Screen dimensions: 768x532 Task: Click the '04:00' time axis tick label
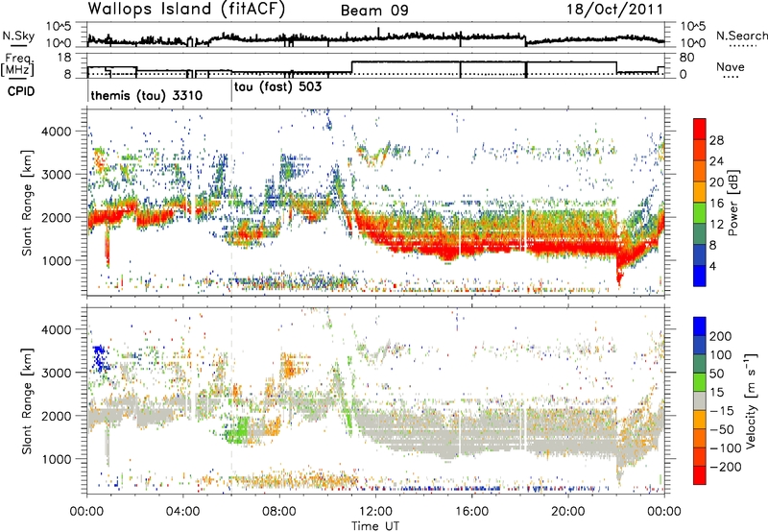pos(183,512)
